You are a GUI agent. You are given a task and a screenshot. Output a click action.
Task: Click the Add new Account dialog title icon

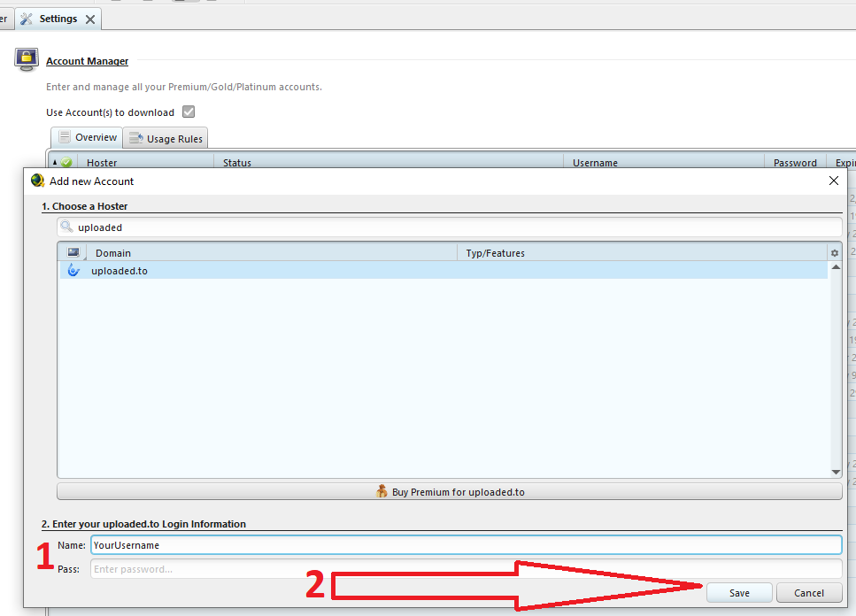(x=37, y=181)
